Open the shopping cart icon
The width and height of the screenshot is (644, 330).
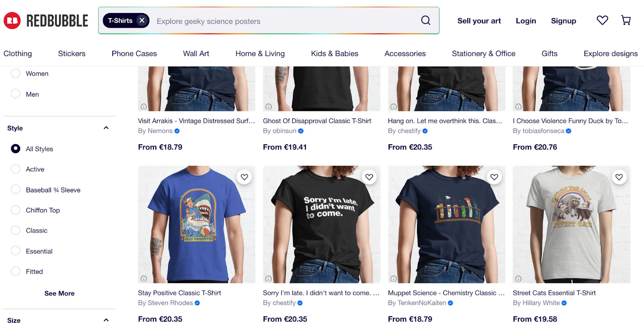625,20
